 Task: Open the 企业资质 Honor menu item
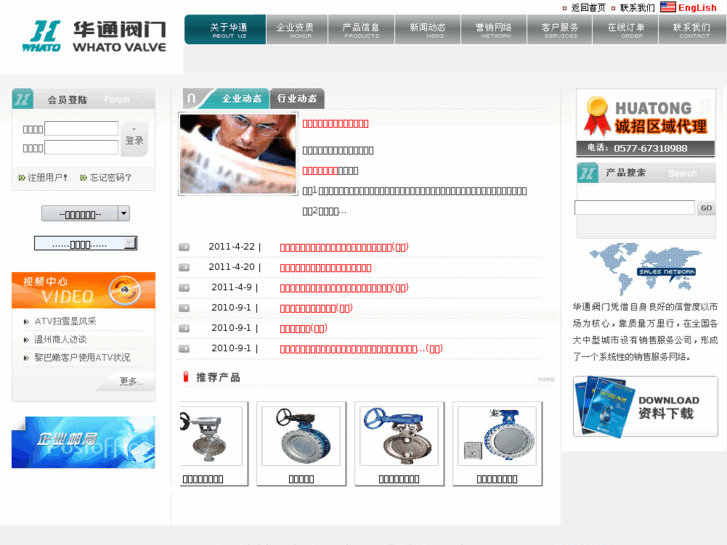pyautogui.click(x=297, y=30)
